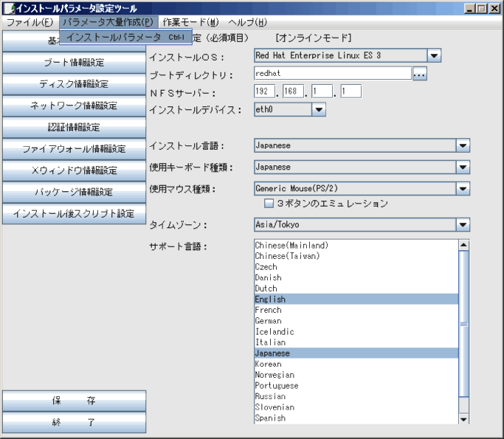The width and height of the screenshot is (504, 439).
Task: Click the application icon in the title bar
Action: click(x=9, y=8)
